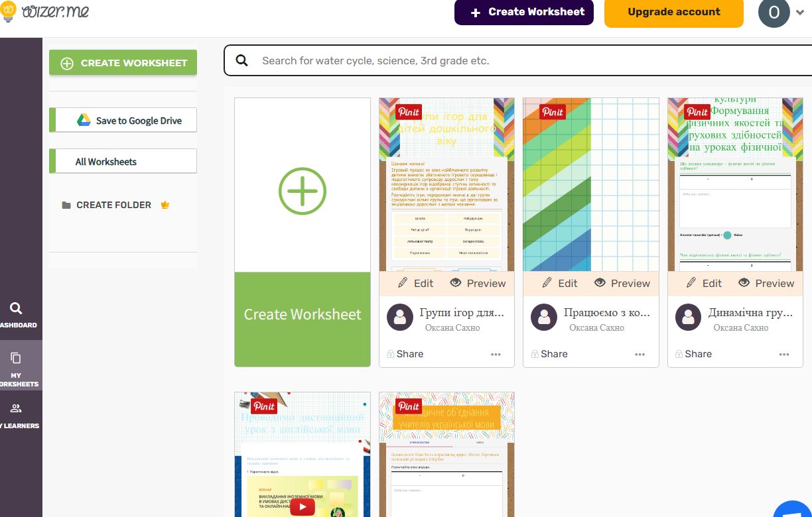Open the chat bubble icon at the bottom right
The width and height of the screenshot is (812, 517).
(x=795, y=509)
